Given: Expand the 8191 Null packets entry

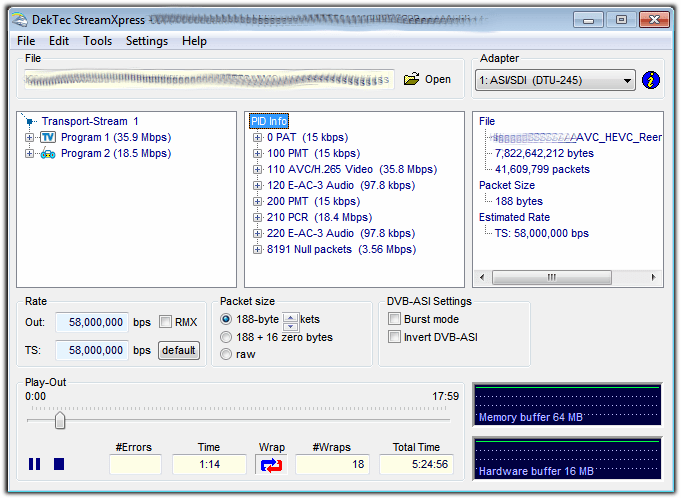Looking at the screenshot, I should [x=258, y=250].
